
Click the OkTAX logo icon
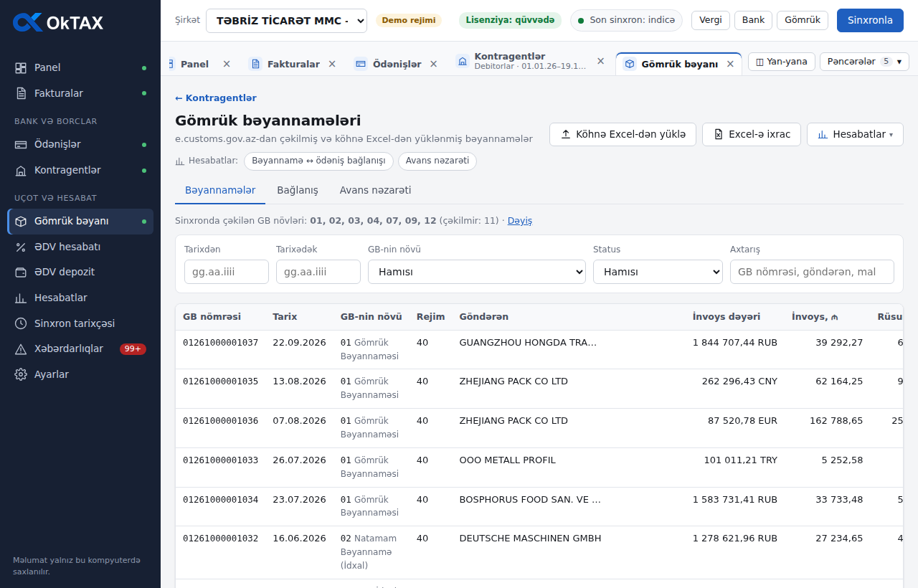pos(27,22)
